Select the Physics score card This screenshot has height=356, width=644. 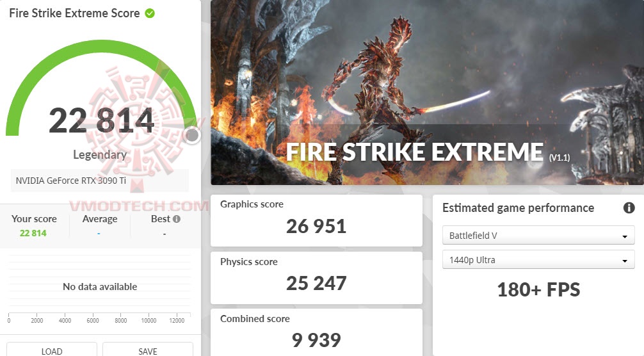click(x=316, y=277)
